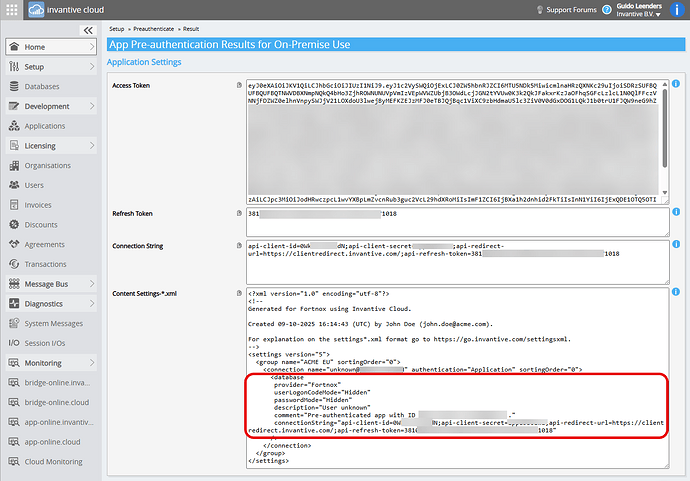Copy the Content Settings xml via copy icon
Screen dimensions: 690x481
tap(237, 293)
